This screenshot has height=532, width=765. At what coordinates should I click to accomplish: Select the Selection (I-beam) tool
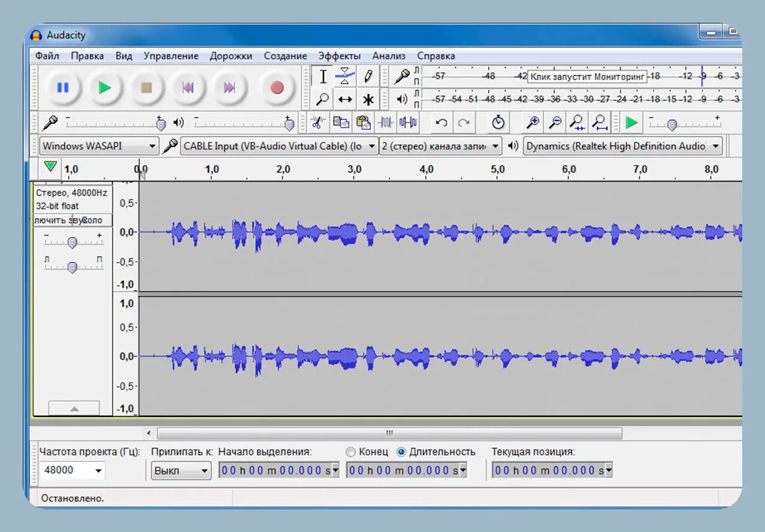click(x=322, y=77)
